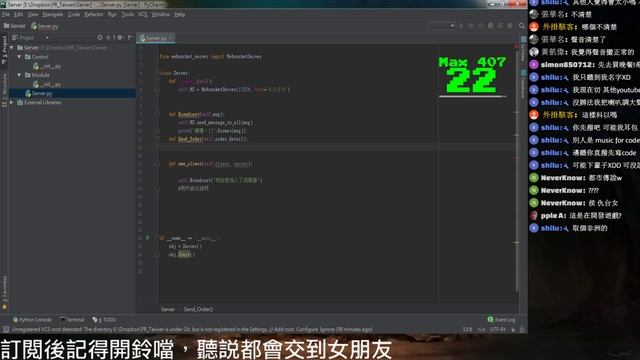Open the run configuration dropdown
Viewport: 640px width, 360px height.
442,26
